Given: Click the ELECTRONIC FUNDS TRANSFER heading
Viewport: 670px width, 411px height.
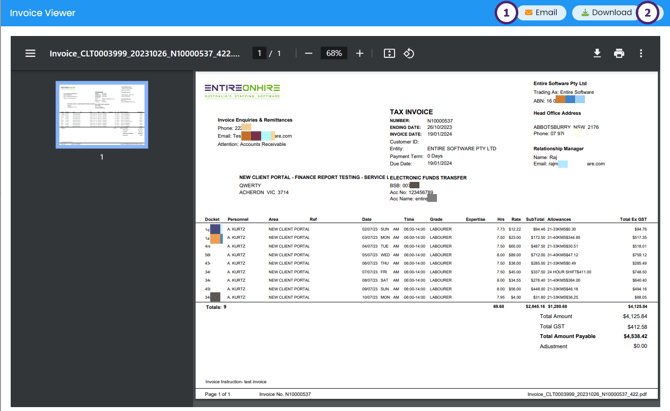Looking at the screenshot, I should 428,178.
